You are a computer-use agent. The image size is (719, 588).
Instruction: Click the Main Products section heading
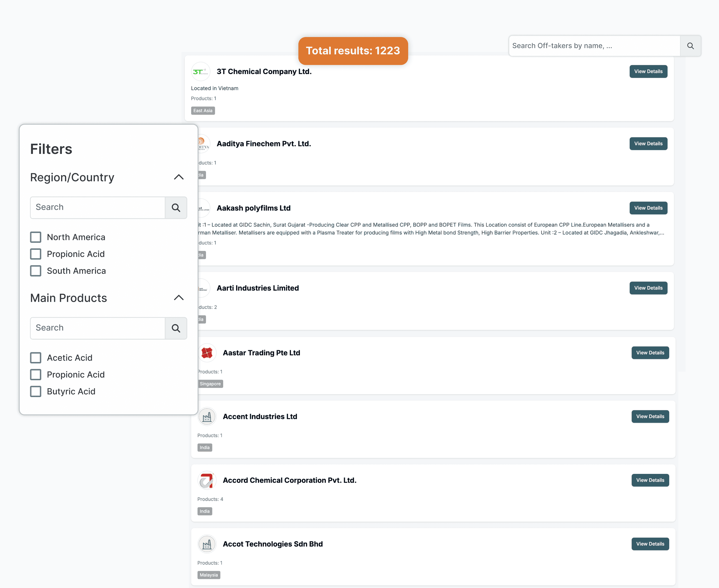tap(69, 298)
